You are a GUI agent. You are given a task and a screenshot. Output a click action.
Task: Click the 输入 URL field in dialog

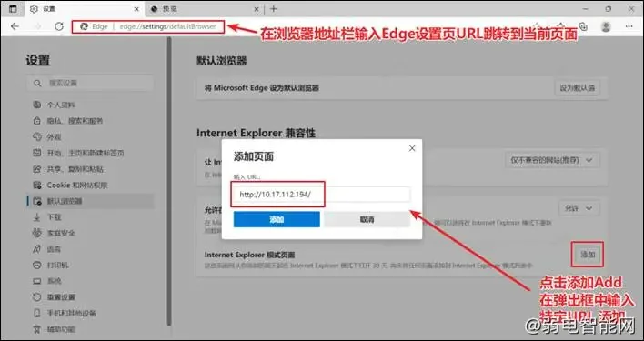click(322, 194)
